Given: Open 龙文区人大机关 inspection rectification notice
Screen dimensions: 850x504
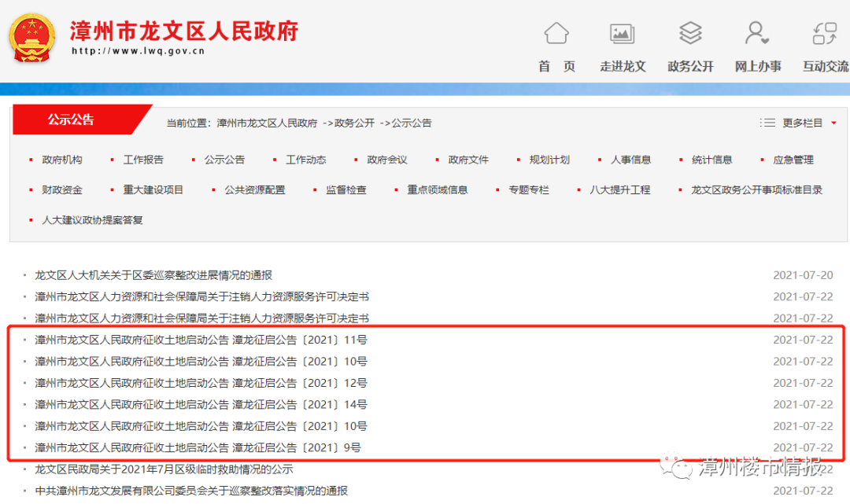Looking at the screenshot, I should click(153, 275).
